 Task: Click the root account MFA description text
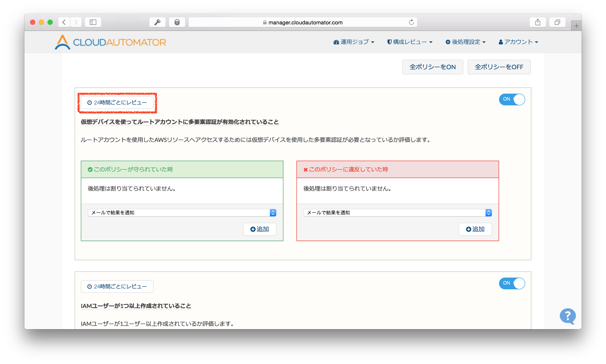click(256, 140)
